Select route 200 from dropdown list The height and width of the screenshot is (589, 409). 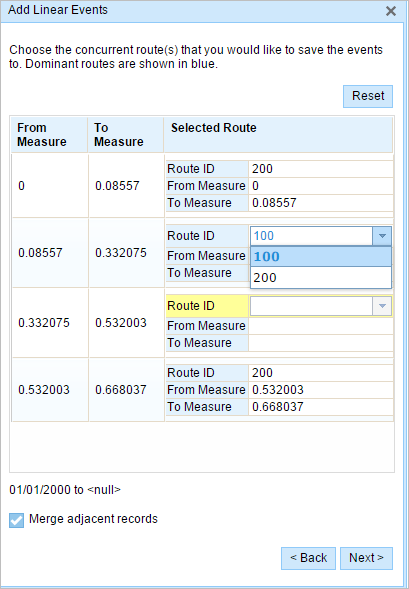[x=321, y=278]
